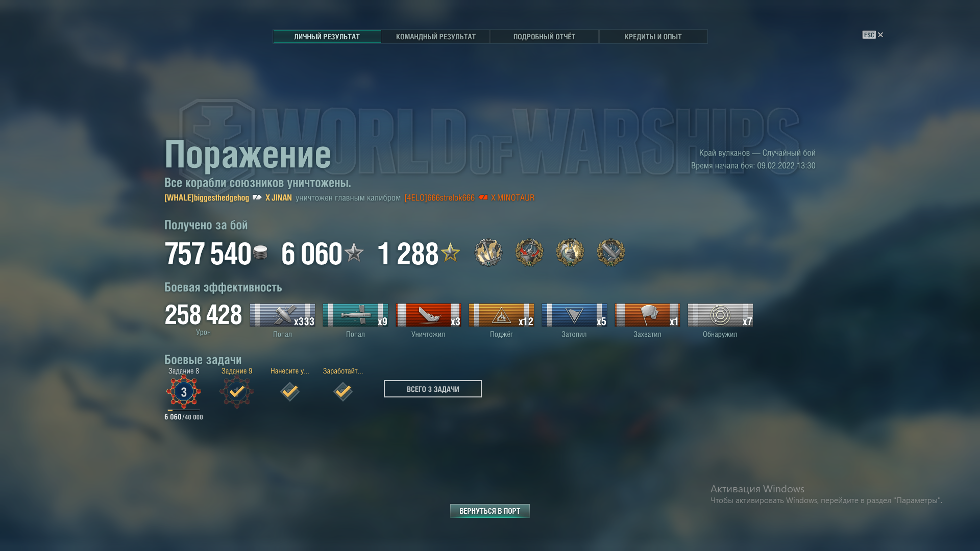Close results screen with ESC X
980x551 pixels.
click(x=873, y=35)
